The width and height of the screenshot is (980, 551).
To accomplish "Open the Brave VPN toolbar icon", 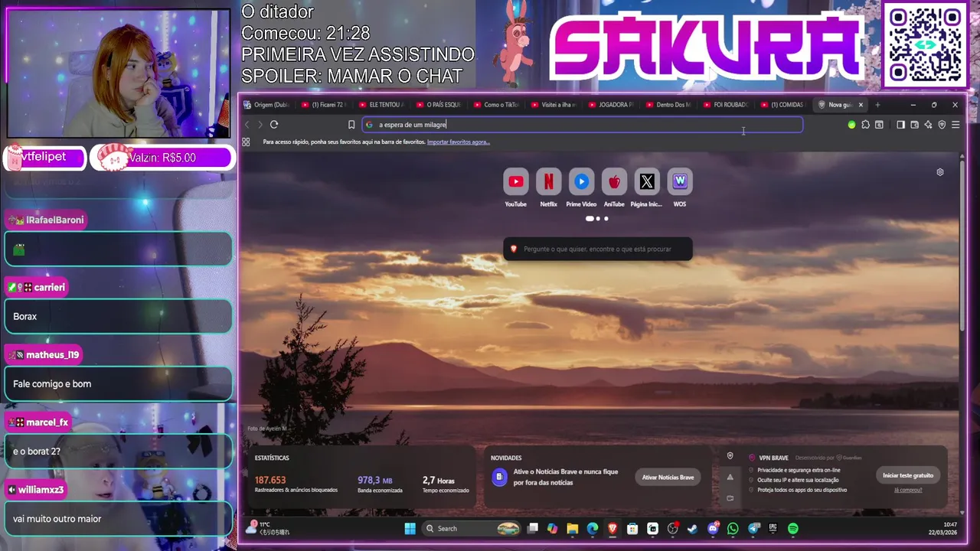I will coord(942,125).
